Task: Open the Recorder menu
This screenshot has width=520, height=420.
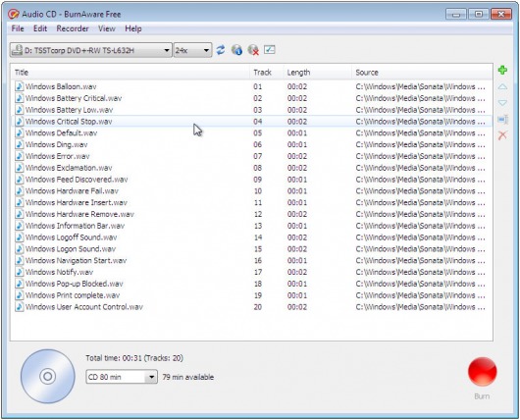Action: (x=73, y=28)
